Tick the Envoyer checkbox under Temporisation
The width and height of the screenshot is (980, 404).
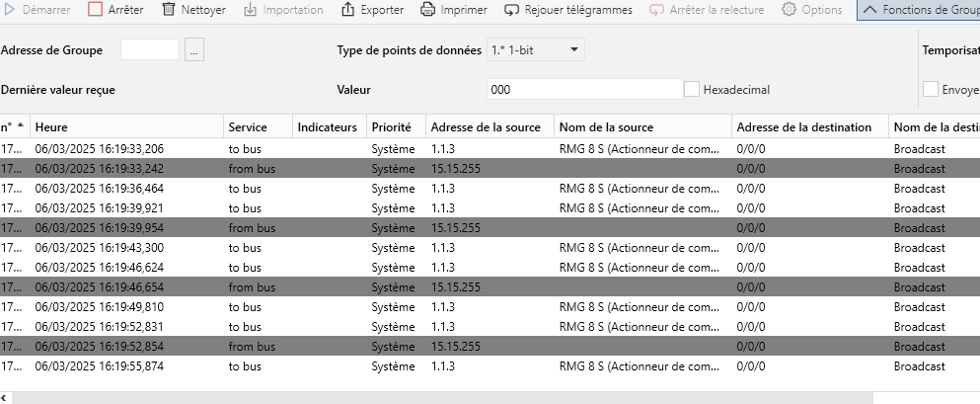tap(931, 90)
